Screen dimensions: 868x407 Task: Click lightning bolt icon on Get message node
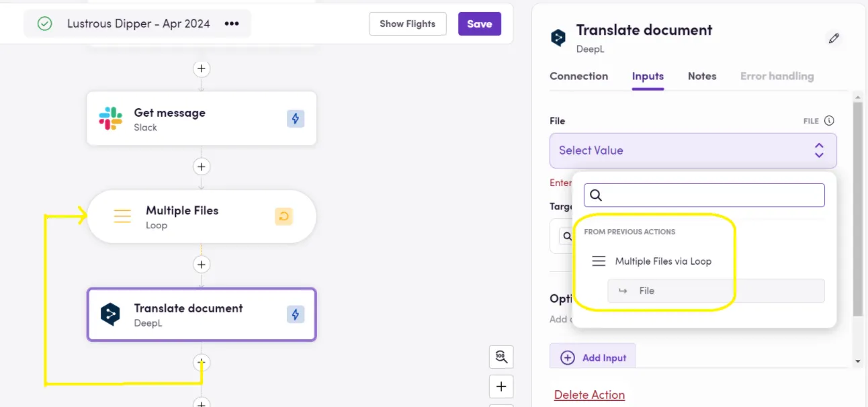pyautogui.click(x=296, y=118)
